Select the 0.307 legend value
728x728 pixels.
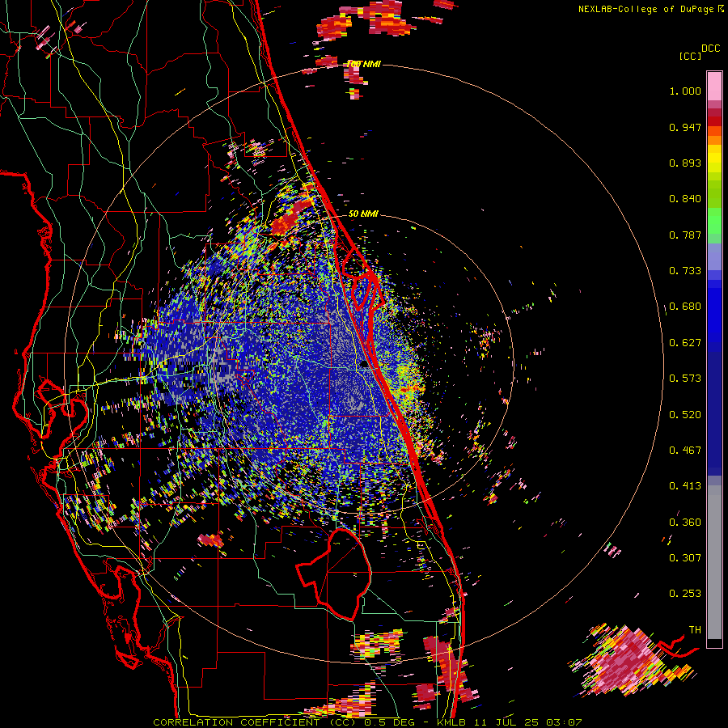[685, 557]
